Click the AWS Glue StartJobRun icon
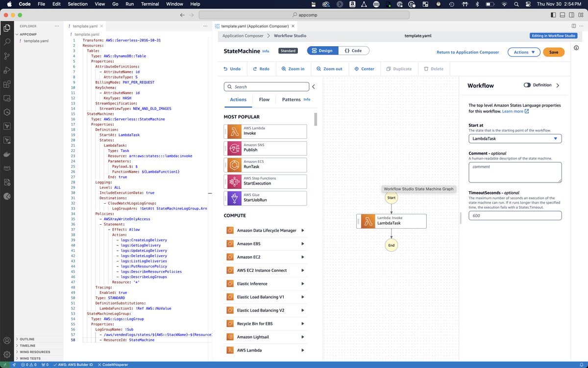This screenshot has height=368, width=588. (234, 198)
